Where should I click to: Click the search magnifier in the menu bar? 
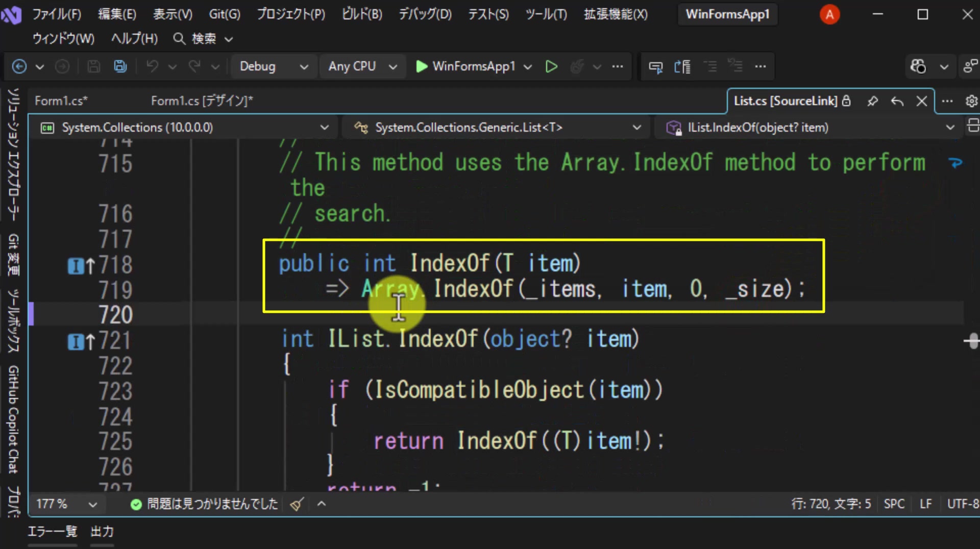pyautogui.click(x=179, y=39)
